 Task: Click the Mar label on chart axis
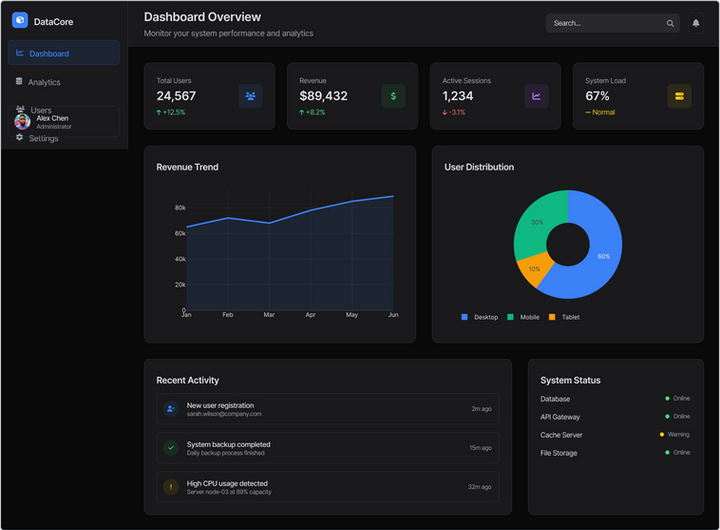pos(269,315)
